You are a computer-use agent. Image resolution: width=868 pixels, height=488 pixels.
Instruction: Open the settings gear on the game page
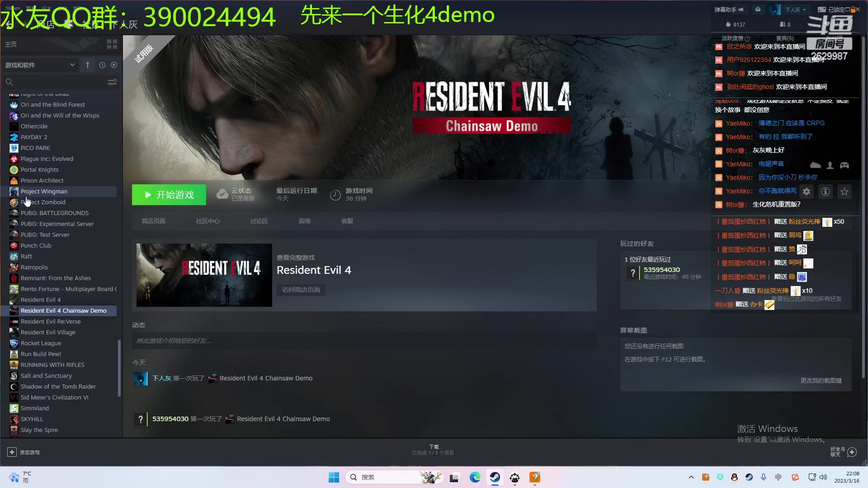click(x=807, y=192)
